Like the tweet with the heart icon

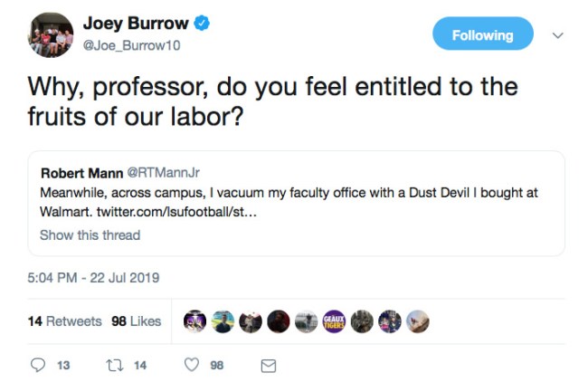tap(191, 365)
